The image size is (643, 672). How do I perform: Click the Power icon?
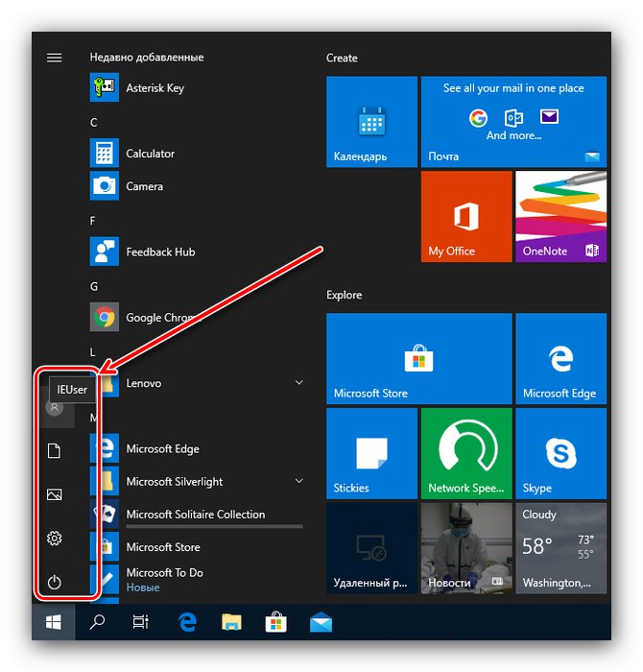tap(54, 582)
